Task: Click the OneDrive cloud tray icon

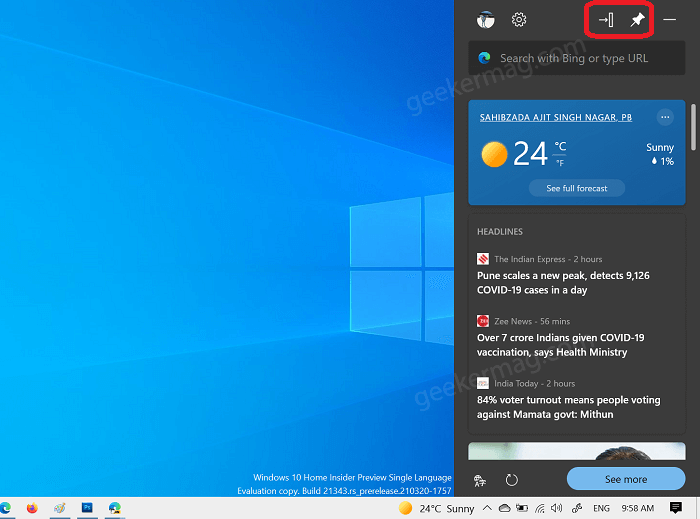Action: [504, 508]
